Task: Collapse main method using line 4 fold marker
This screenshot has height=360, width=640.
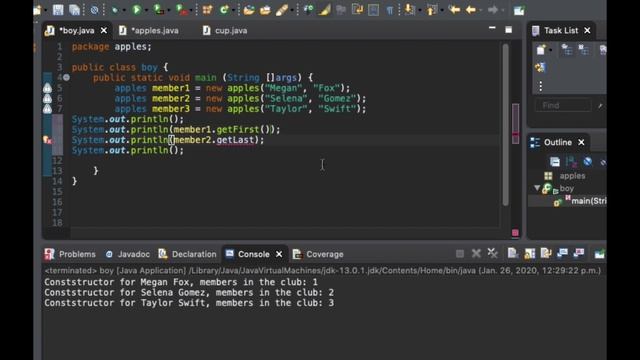Action: coord(66,78)
